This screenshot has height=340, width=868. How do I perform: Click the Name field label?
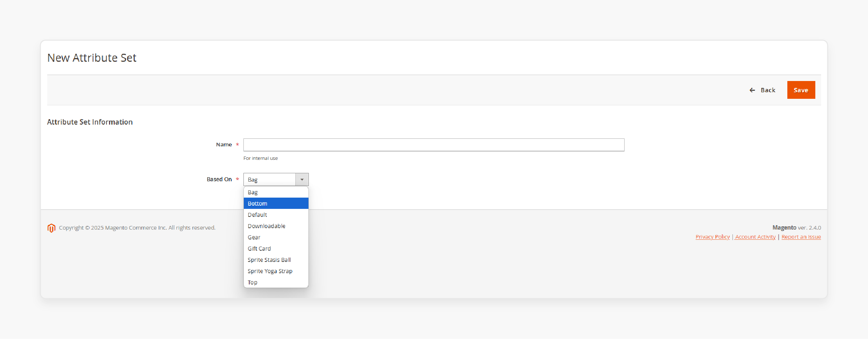224,145
